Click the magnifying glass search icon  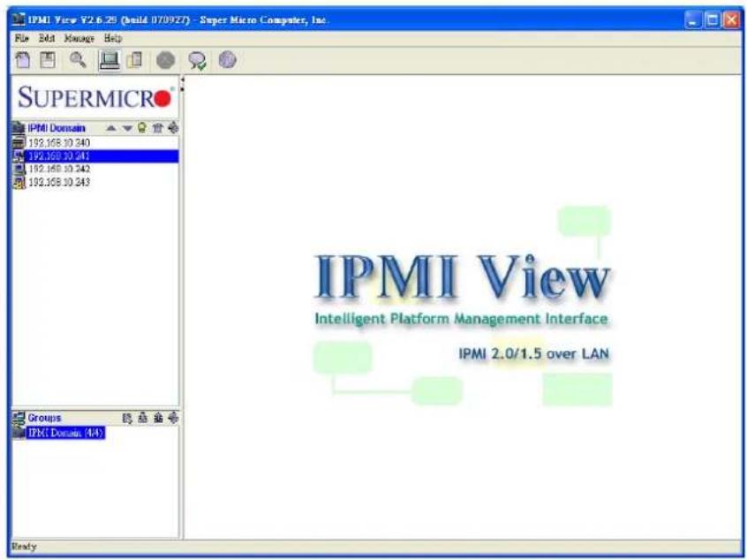78,60
